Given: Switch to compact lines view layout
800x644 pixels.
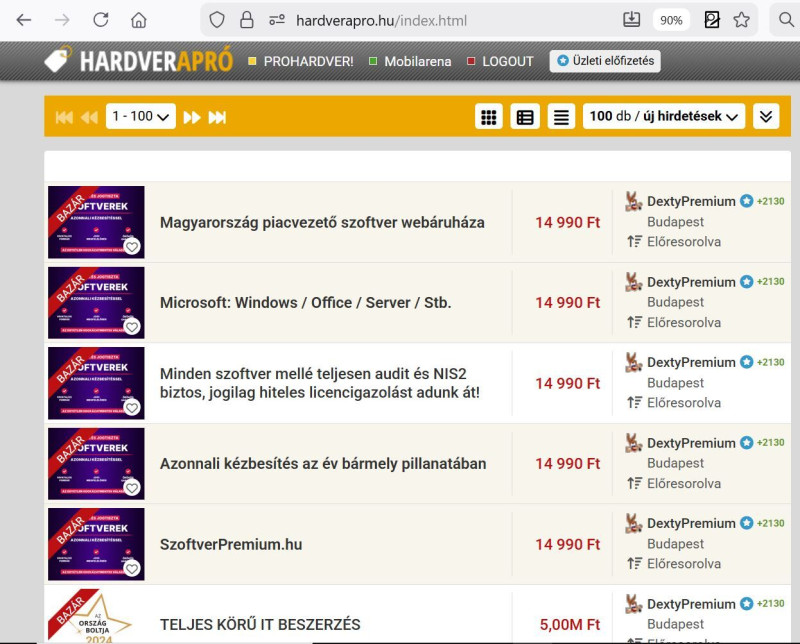Looking at the screenshot, I should [x=561, y=116].
